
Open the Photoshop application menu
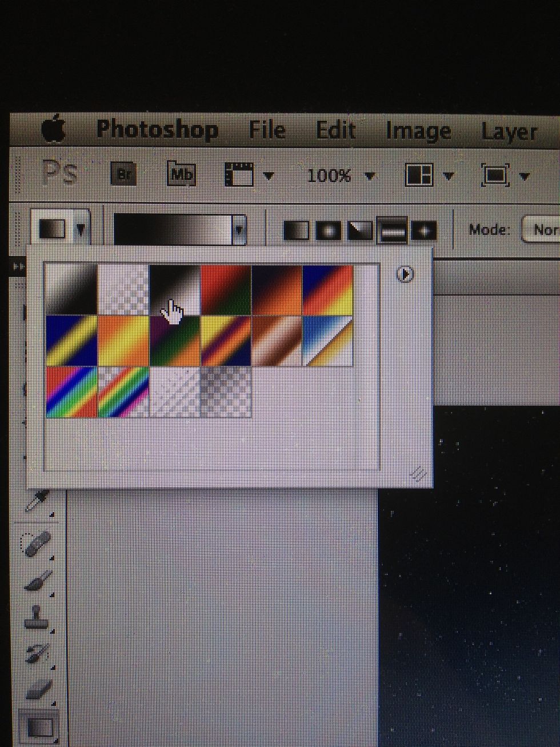pyautogui.click(x=157, y=129)
